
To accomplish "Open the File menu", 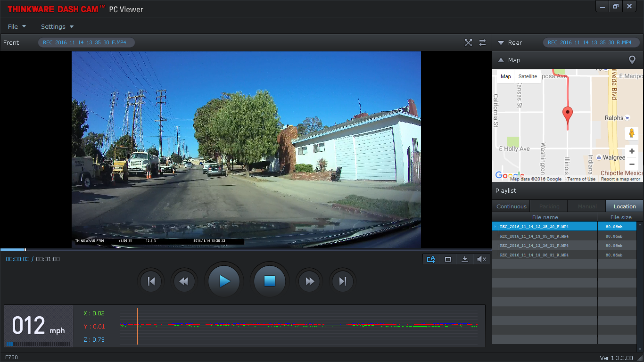I will pyautogui.click(x=17, y=26).
